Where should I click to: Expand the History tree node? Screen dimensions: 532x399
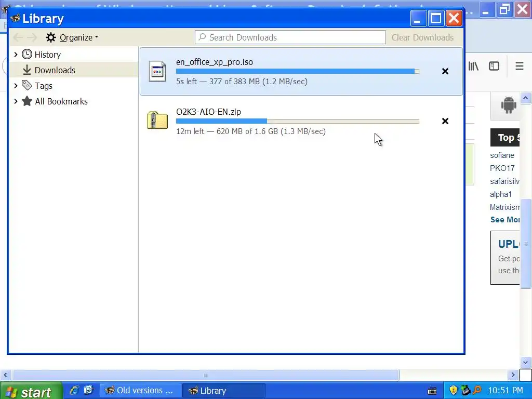(16, 54)
